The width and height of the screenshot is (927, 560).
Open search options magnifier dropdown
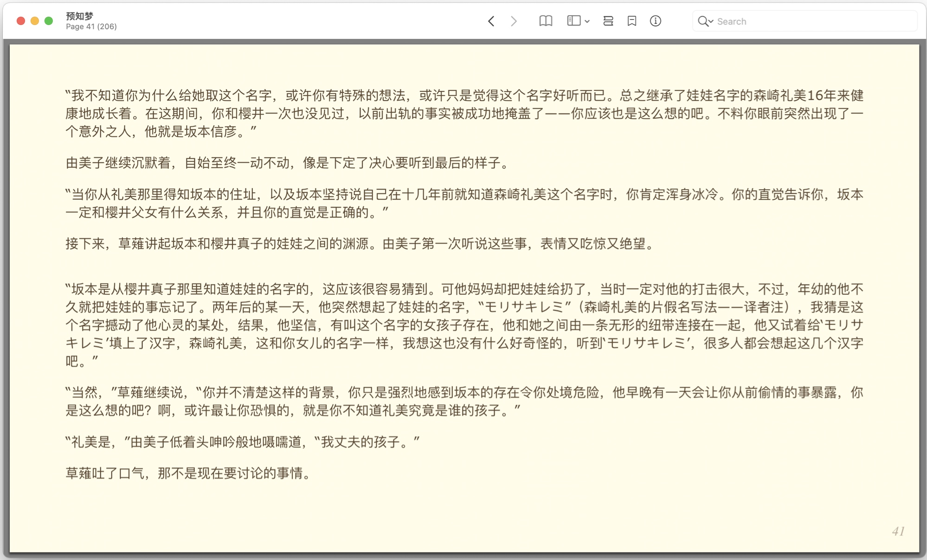click(x=705, y=21)
